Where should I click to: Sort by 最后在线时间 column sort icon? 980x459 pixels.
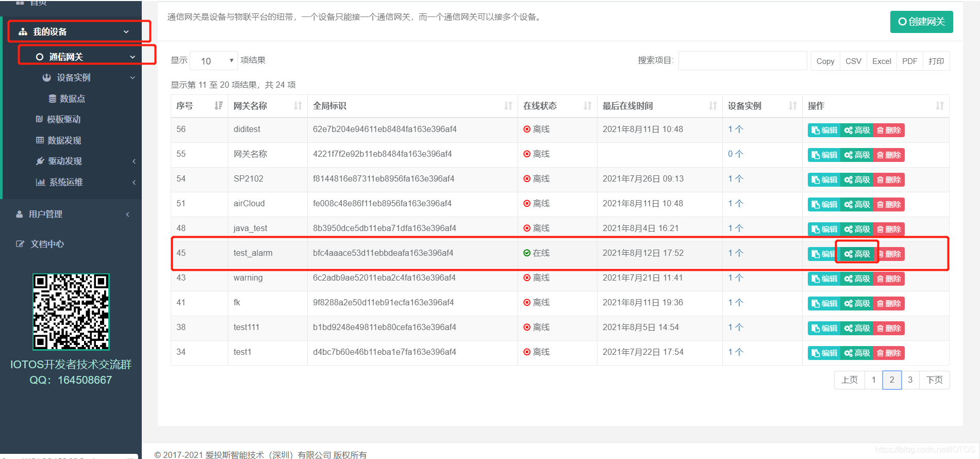point(713,106)
